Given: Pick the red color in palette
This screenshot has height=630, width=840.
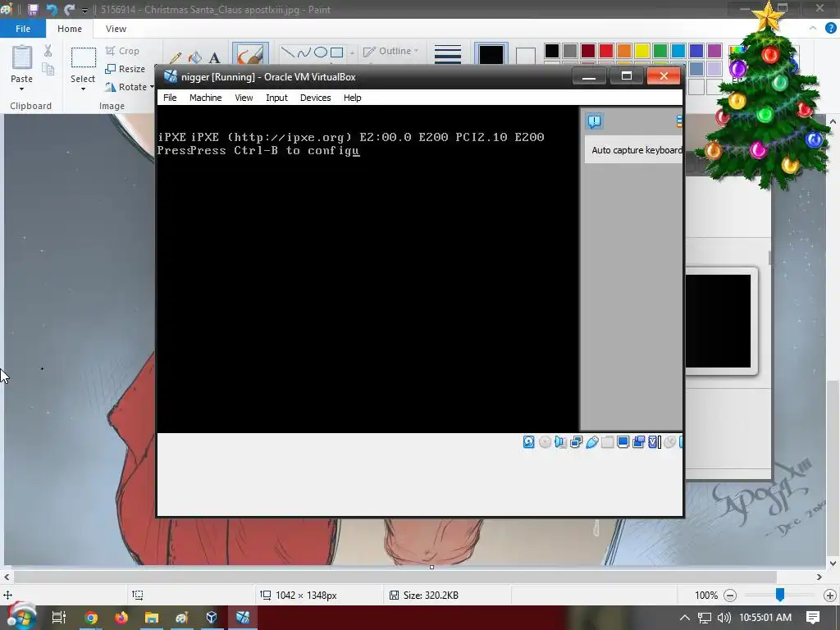Looking at the screenshot, I should [x=606, y=51].
